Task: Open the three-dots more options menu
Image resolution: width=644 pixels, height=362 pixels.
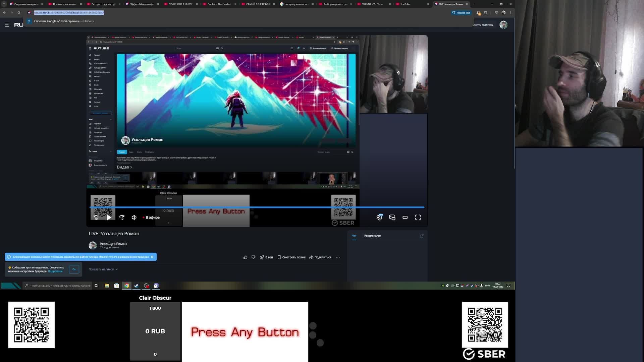Action: tap(338, 257)
